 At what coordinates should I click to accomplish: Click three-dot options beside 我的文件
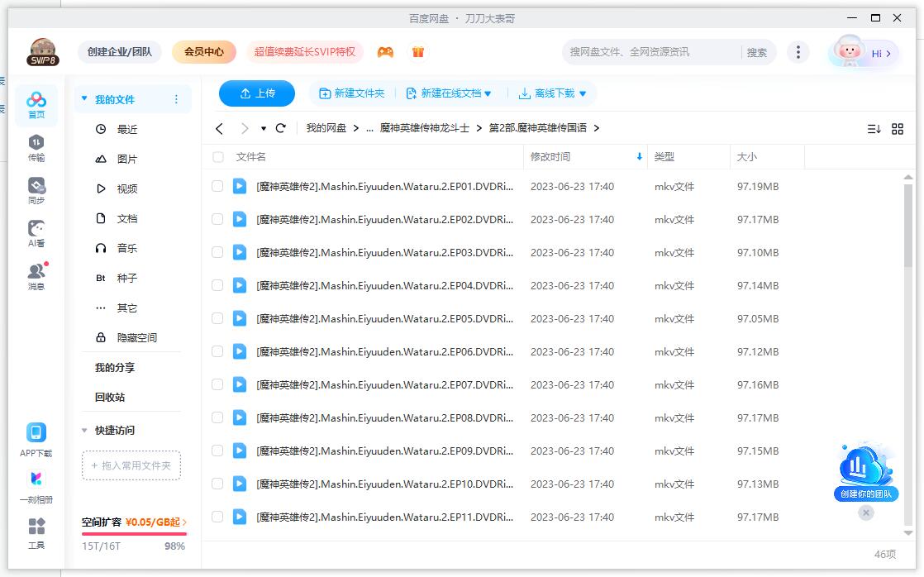tap(176, 99)
